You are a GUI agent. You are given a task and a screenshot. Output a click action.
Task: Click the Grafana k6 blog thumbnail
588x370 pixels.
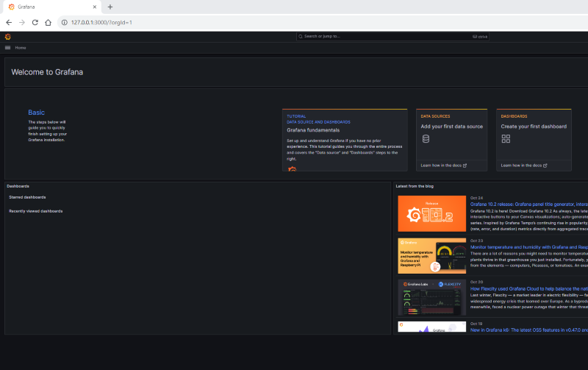[432, 327]
